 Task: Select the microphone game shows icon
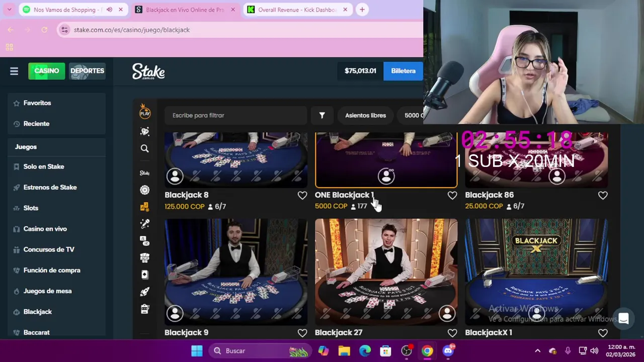pyautogui.click(x=145, y=223)
